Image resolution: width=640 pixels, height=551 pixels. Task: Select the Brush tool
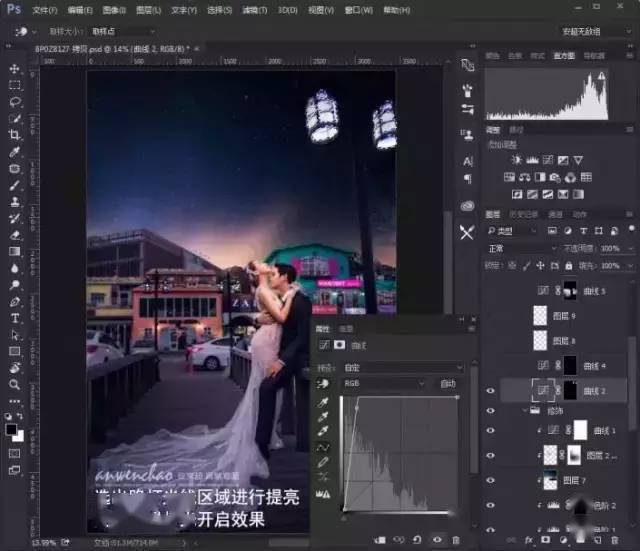click(14, 185)
